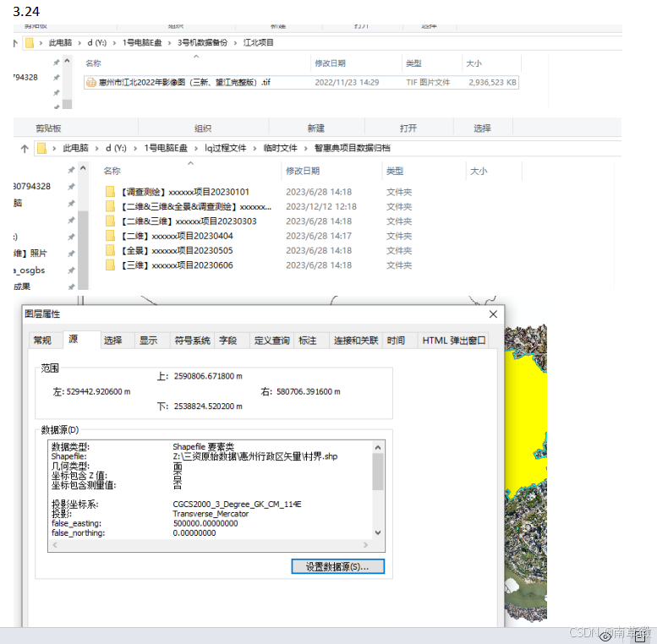Click _osgbs entry in navigation pane
Screen dimensions: 657x644
coord(30,270)
